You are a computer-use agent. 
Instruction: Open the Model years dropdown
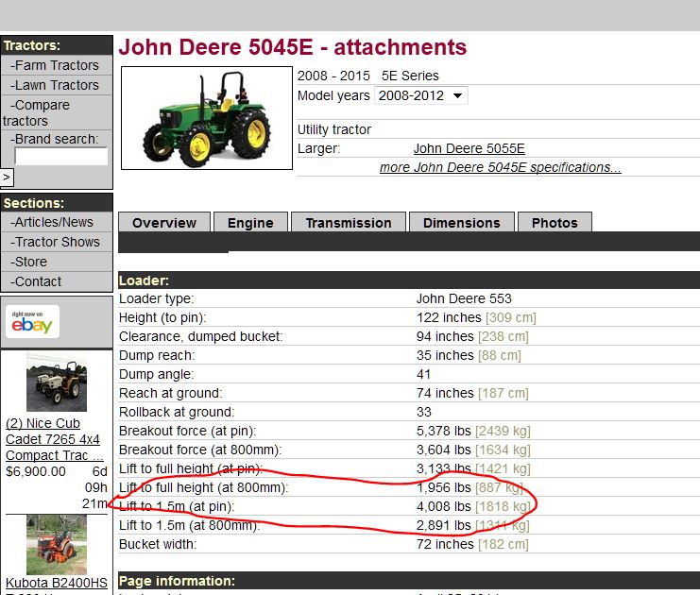pyautogui.click(x=420, y=96)
